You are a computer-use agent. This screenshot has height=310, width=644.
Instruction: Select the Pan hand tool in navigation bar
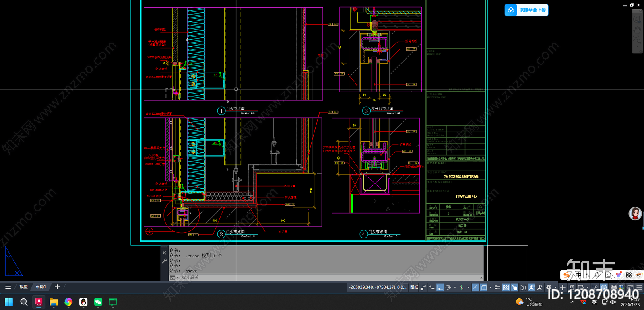[637, 30]
